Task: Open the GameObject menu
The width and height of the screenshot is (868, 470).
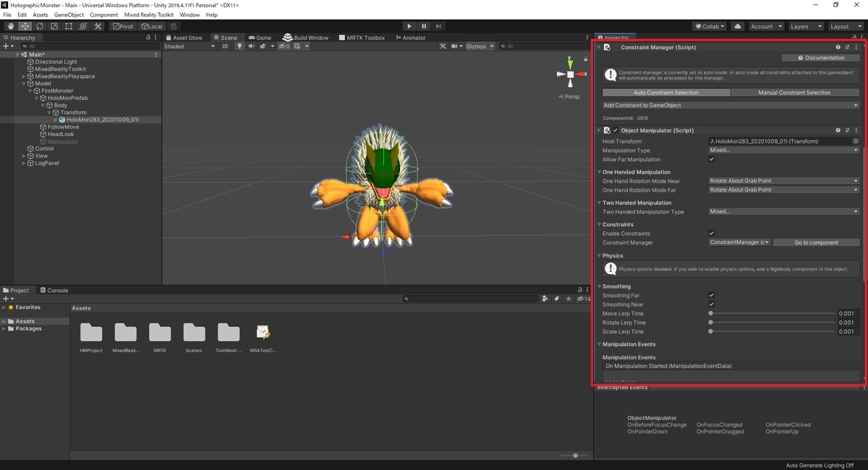Action: (x=69, y=14)
